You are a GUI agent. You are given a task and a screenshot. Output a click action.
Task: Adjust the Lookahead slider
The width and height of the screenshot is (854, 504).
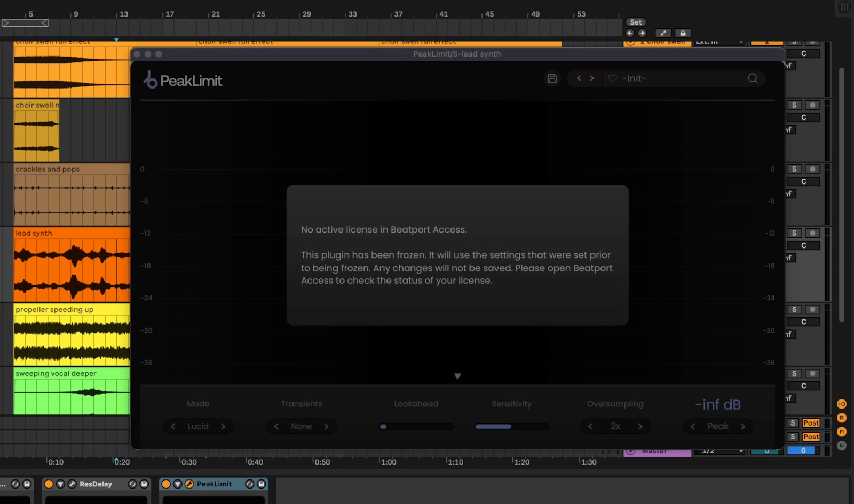pos(417,427)
